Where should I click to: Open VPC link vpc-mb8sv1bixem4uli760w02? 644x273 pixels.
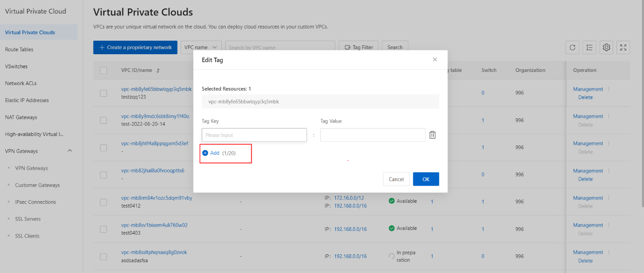click(x=154, y=224)
